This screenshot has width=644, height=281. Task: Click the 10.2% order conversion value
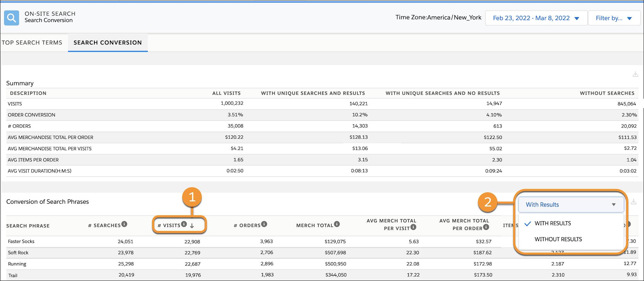[360, 115]
